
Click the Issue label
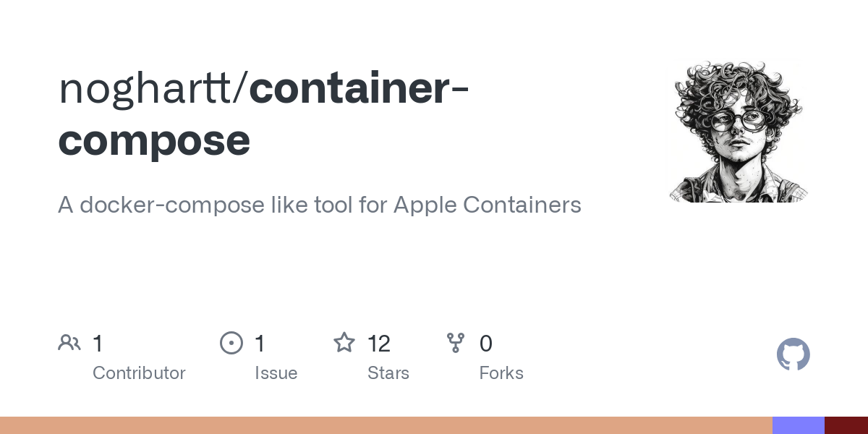pos(276,373)
